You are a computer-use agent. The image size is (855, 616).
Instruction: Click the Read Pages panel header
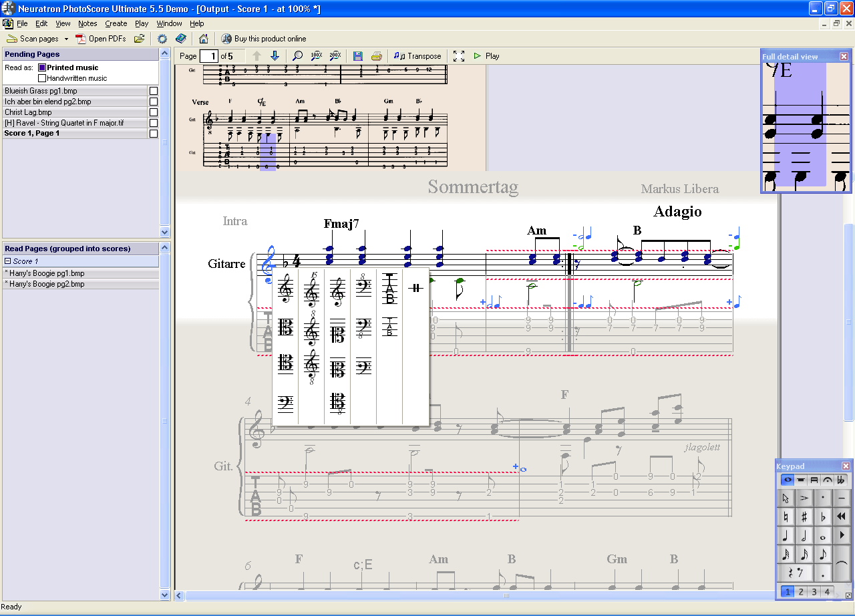tap(81, 249)
